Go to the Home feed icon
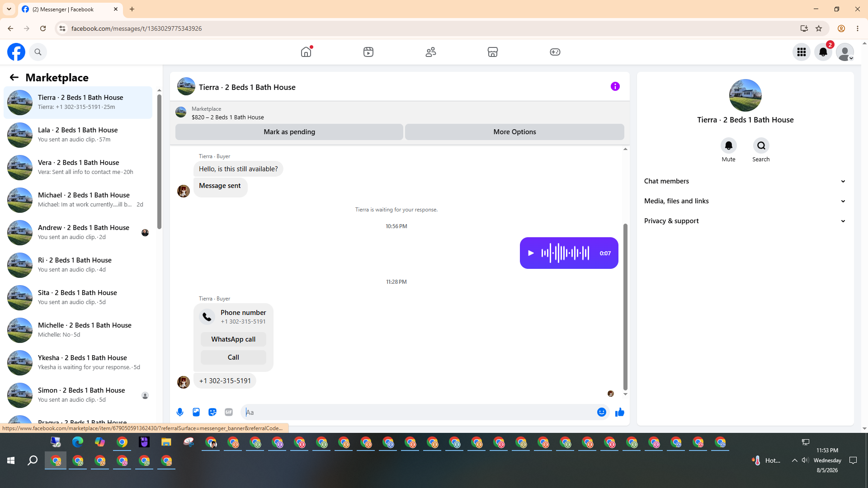 (x=306, y=52)
